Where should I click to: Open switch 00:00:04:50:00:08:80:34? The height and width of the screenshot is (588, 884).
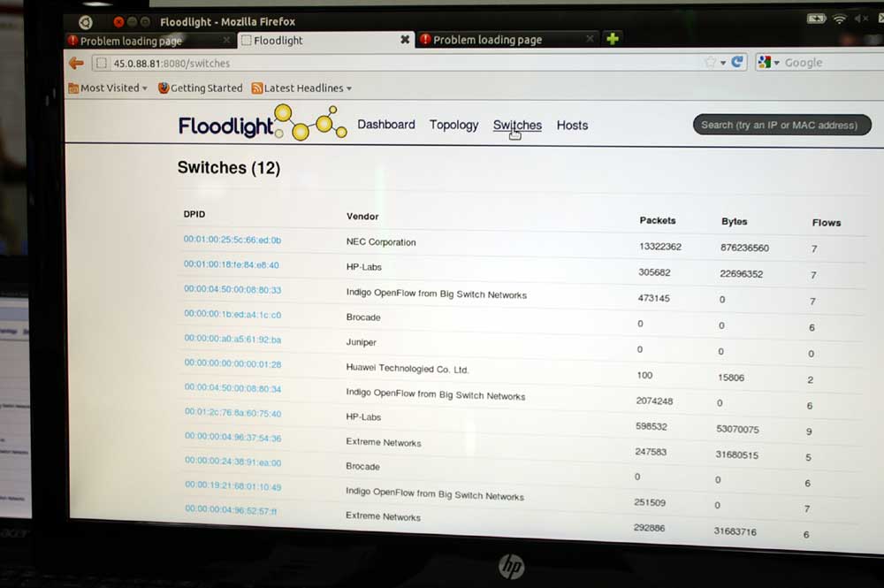tap(232, 388)
